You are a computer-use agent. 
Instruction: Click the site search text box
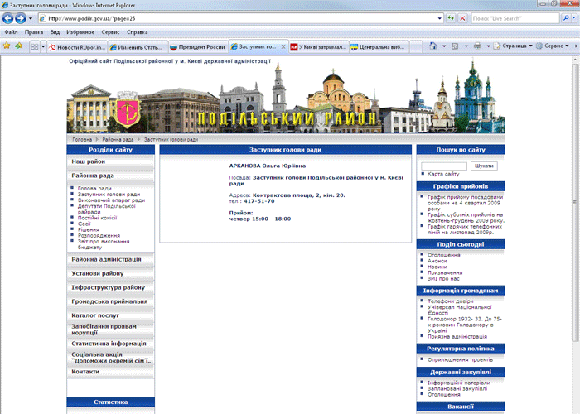444,166
